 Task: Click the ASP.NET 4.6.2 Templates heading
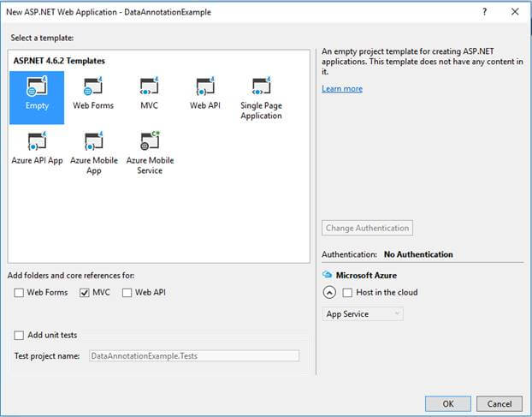coord(59,61)
